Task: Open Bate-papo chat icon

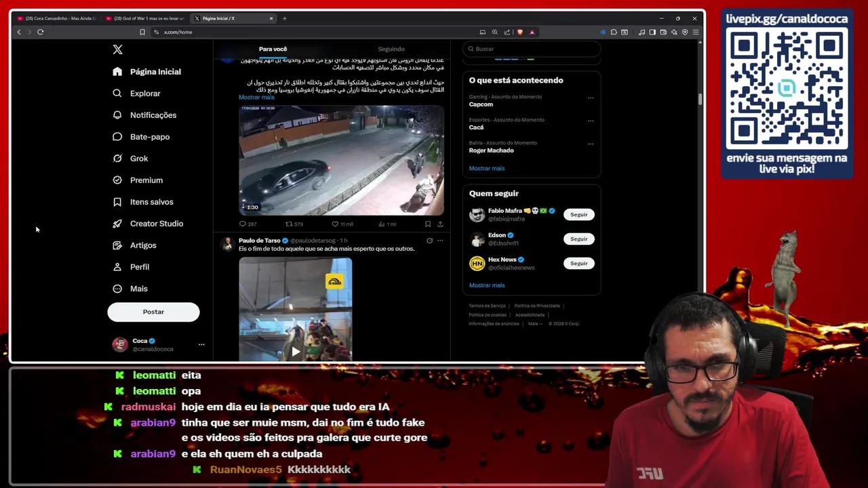Action: click(x=117, y=137)
